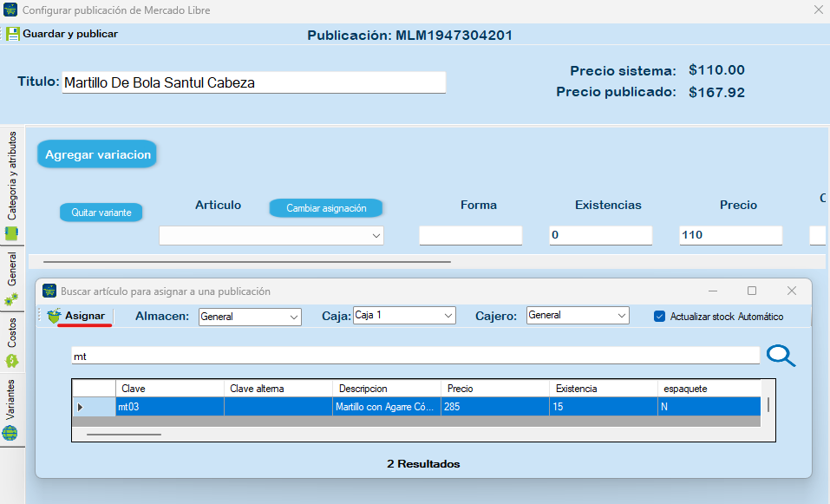The height and width of the screenshot is (504, 830).
Task: Click the Variantes tab globe icon
Action: click(x=10, y=433)
